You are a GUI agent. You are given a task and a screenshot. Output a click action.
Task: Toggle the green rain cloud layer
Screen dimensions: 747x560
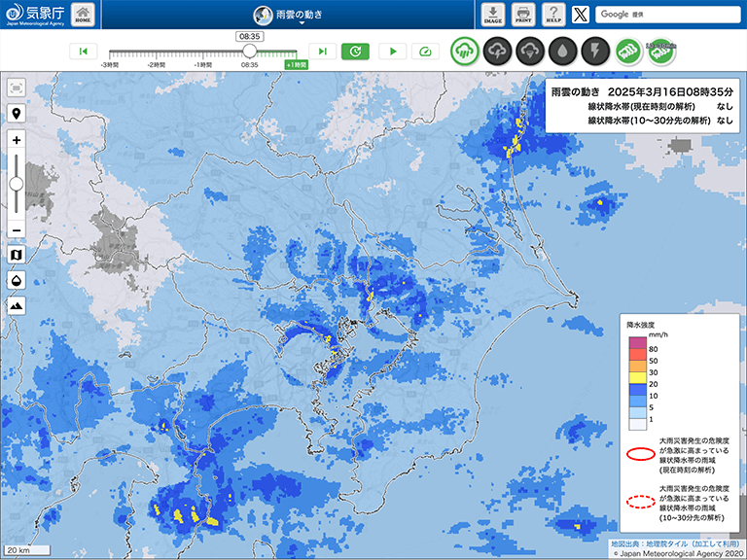[464, 51]
